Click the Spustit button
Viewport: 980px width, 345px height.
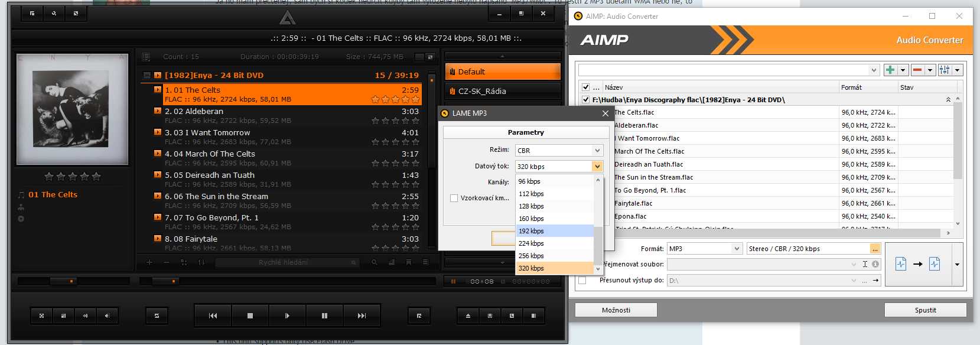[x=925, y=310]
